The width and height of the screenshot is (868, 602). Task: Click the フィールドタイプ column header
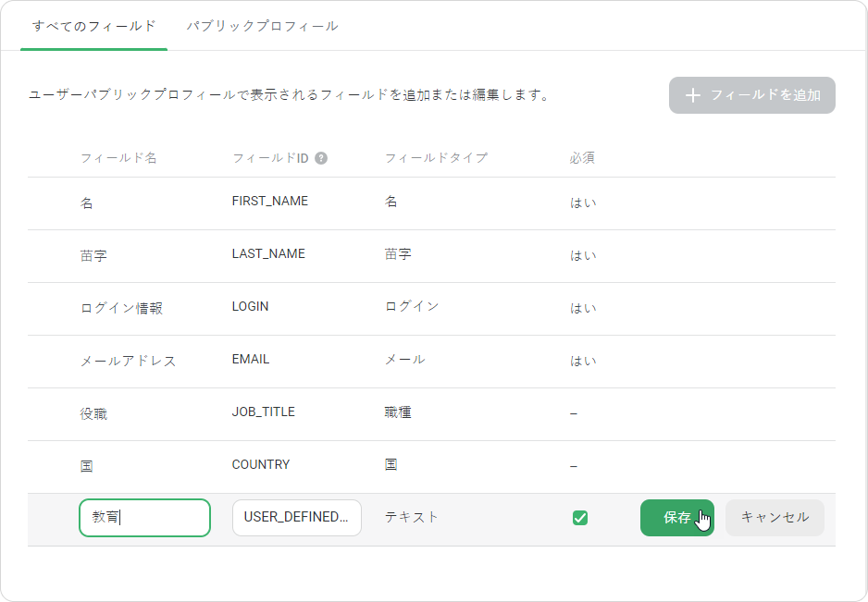click(436, 158)
